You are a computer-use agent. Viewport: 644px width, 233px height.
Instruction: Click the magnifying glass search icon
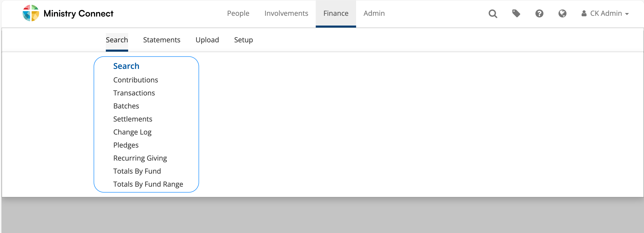(493, 14)
